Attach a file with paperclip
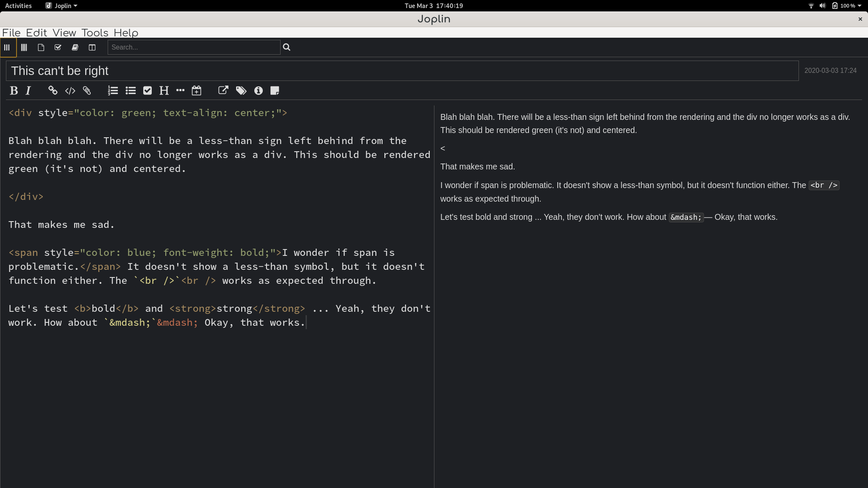The height and width of the screenshot is (488, 868). tap(87, 91)
